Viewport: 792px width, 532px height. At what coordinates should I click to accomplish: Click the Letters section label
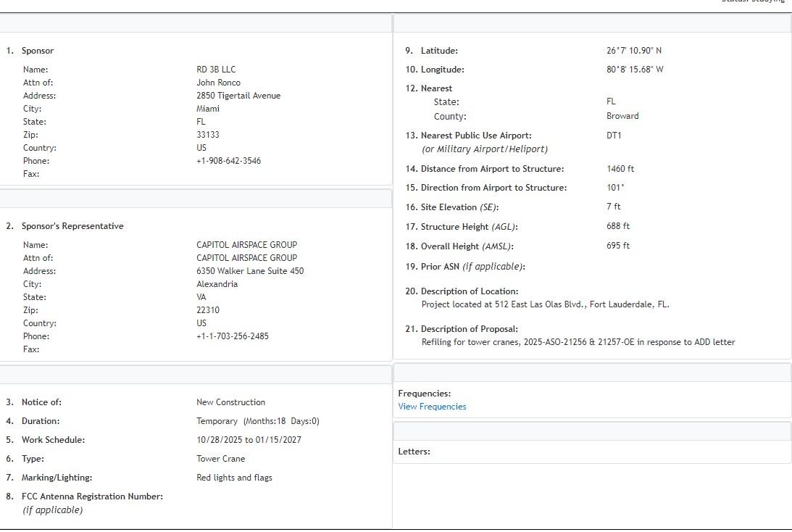(414, 452)
